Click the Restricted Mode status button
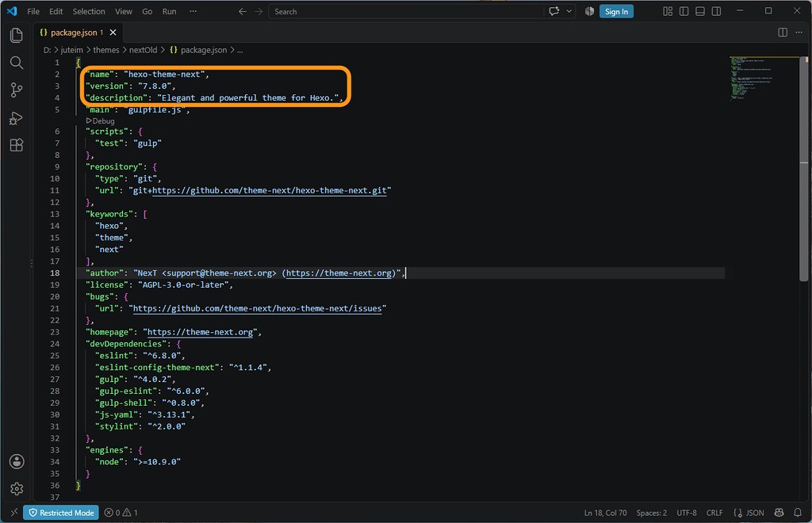Image resolution: width=812 pixels, height=523 pixels. pyautogui.click(x=61, y=513)
